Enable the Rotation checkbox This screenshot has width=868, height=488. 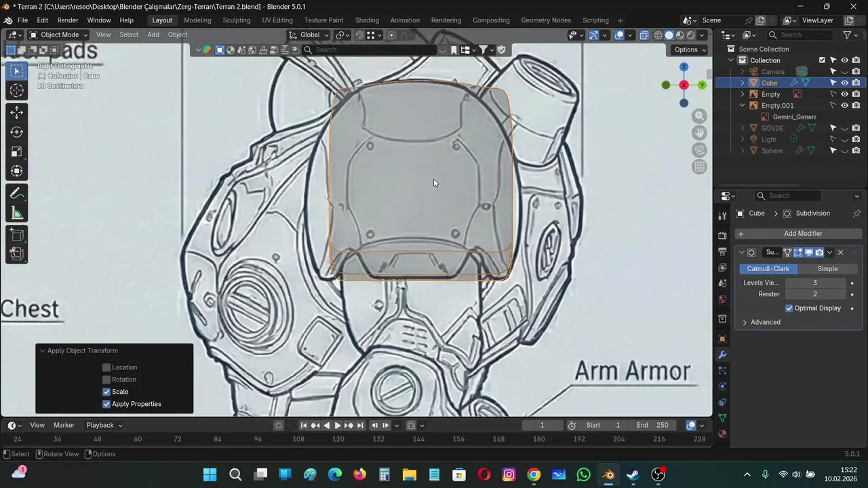coord(106,380)
